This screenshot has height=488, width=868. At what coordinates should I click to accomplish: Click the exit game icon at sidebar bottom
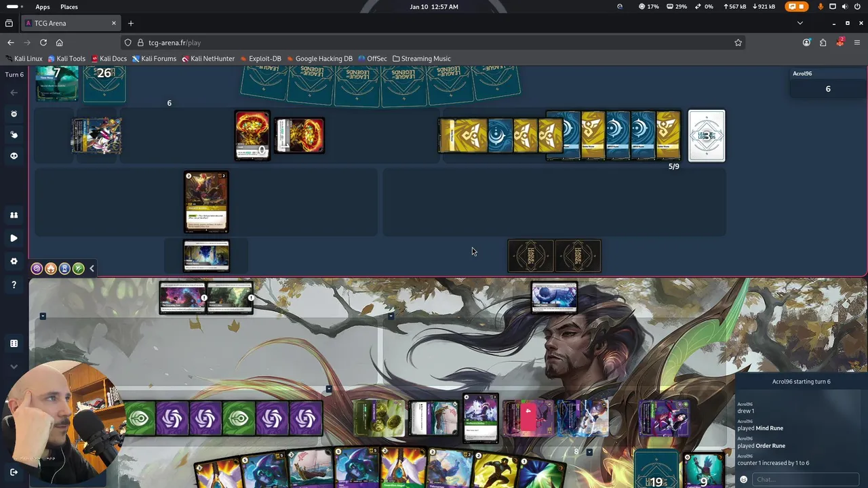(x=14, y=472)
